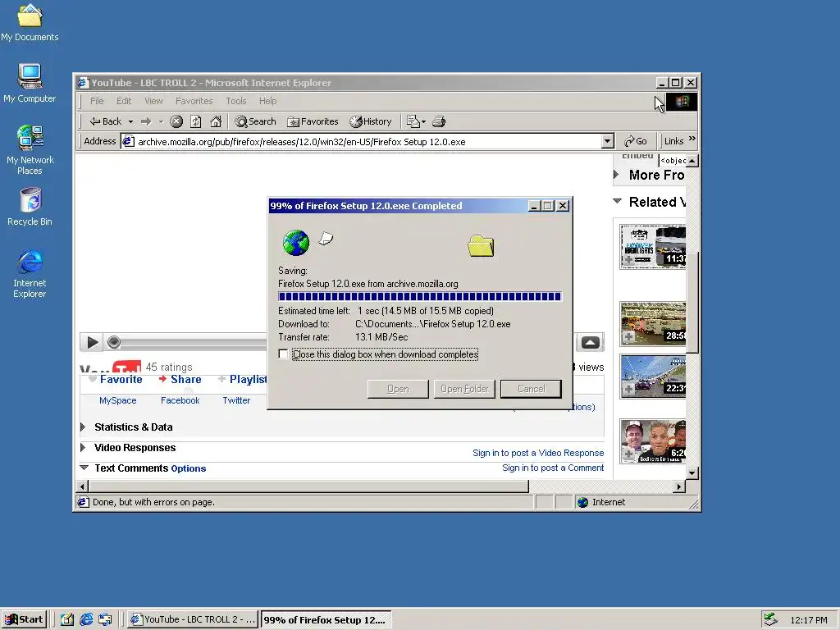Stop page loading with Stop icon
The image size is (840, 630).
point(176,121)
